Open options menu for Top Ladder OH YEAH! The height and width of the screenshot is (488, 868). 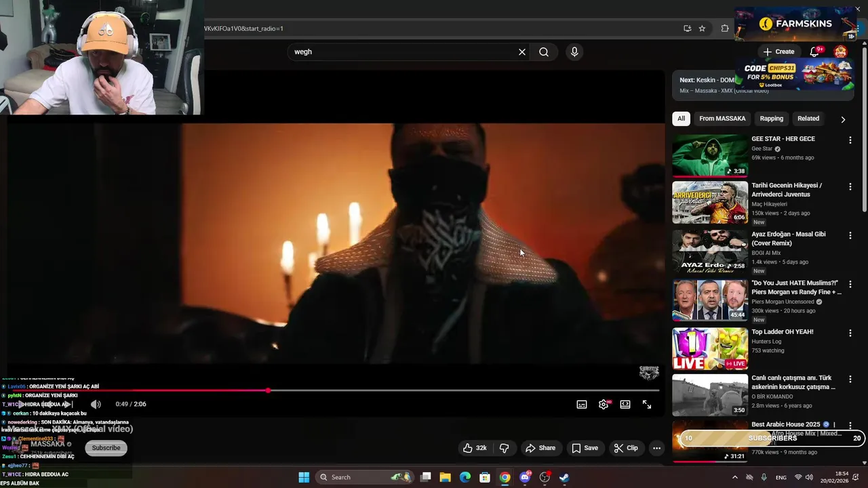coord(850,333)
